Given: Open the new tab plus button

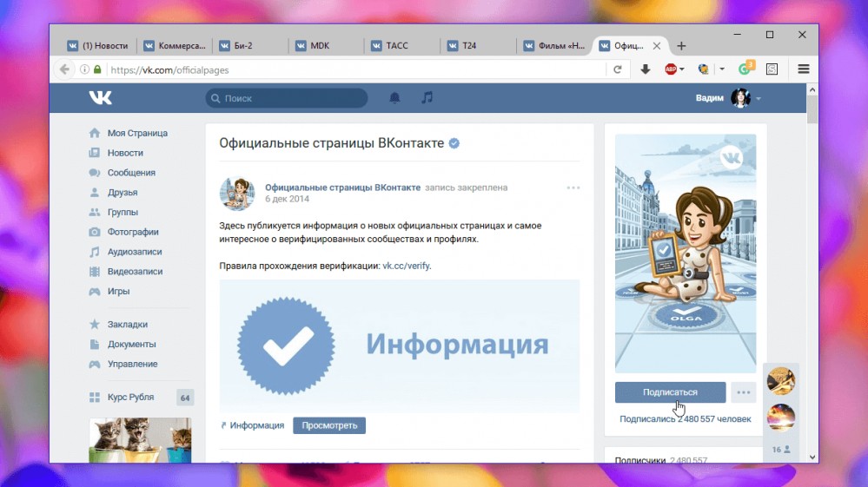Looking at the screenshot, I should pos(681,46).
